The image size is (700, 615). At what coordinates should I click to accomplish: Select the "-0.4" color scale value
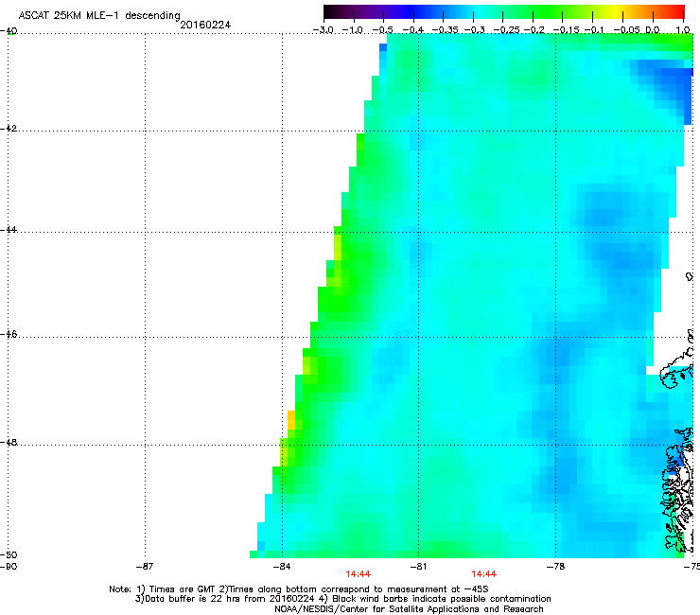[413, 30]
